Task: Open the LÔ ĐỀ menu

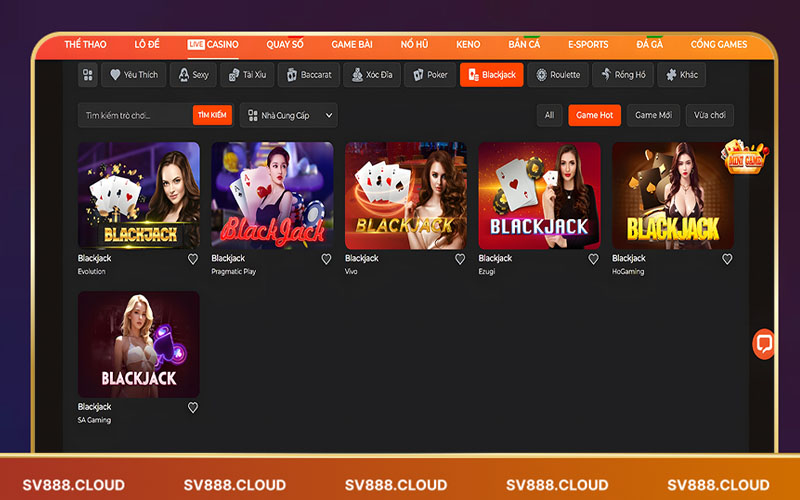Action: click(147, 44)
